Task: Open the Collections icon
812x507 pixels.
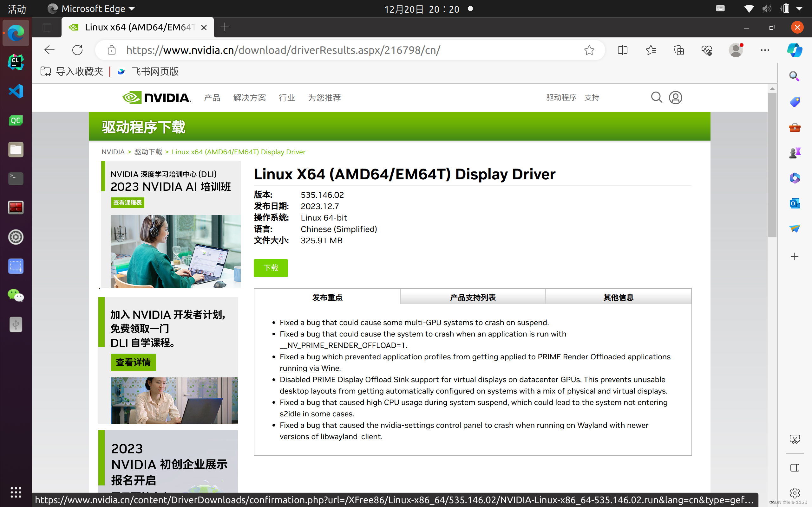Action: [x=679, y=50]
